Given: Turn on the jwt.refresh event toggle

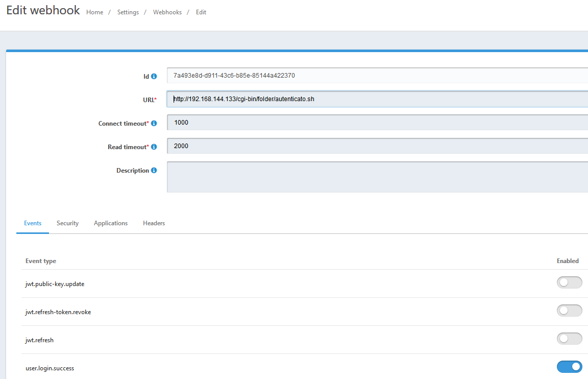Looking at the screenshot, I should coord(569,339).
